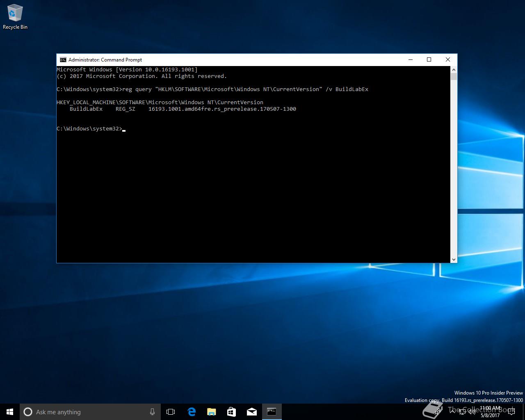Screen dimensions: 525x420
Task: Close the Administrator Command Prompt window
Action: (448, 59)
